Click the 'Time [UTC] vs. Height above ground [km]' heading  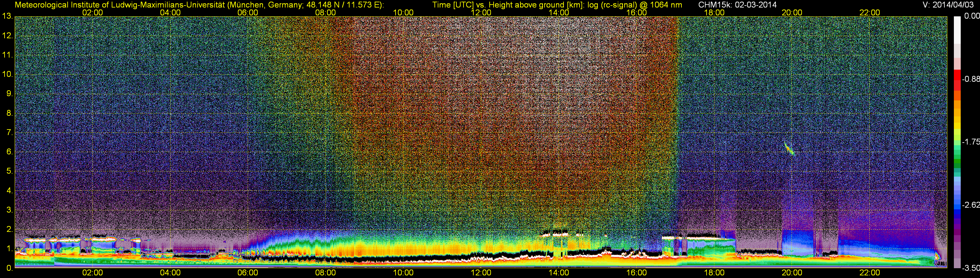(508, 5)
